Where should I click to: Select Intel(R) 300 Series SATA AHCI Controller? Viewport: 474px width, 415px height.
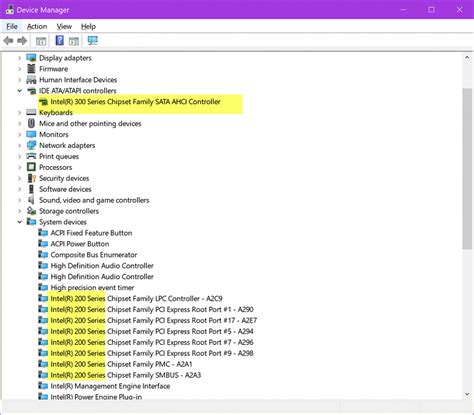click(135, 102)
